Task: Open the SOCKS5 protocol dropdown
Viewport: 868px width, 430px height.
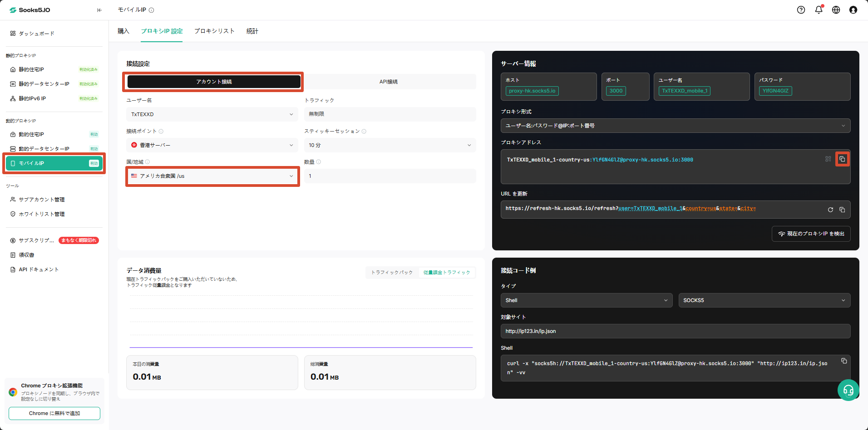Action: (764, 300)
